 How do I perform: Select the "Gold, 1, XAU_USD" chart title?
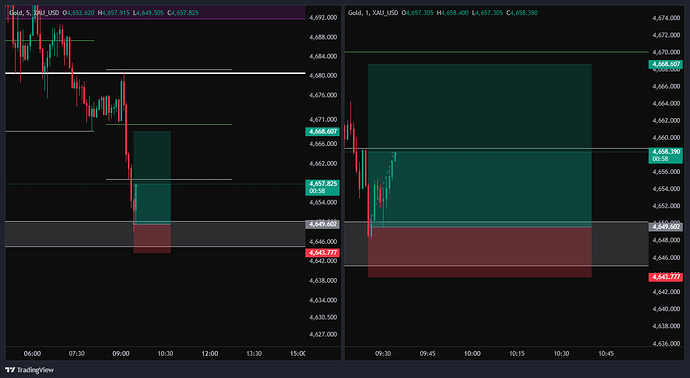pyautogui.click(x=373, y=13)
